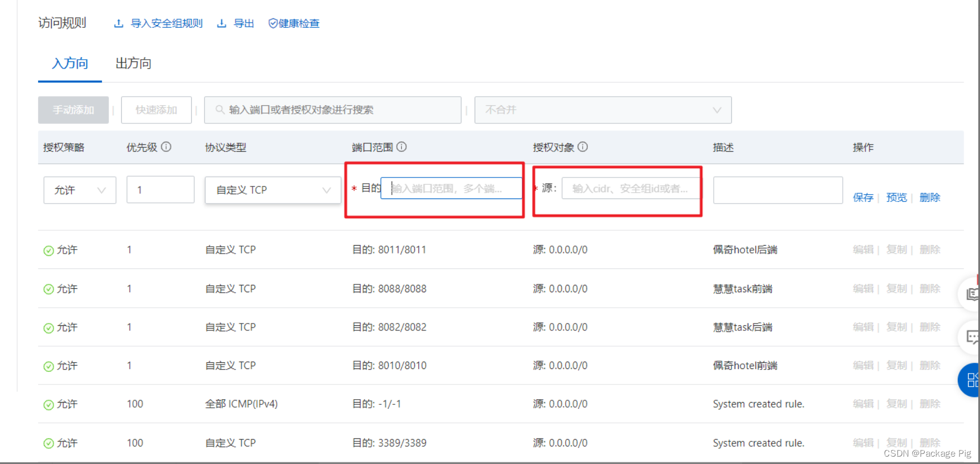This screenshot has height=464, width=980.
Task: Click the allow checkmark icon in 3389/3389 row
Action: click(49, 443)
